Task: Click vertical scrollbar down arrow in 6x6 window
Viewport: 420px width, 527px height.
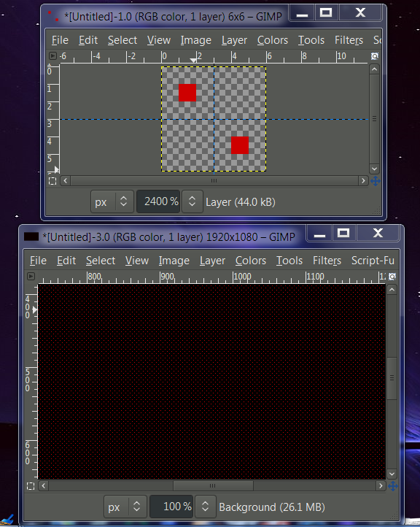Action: tap(374, 169)
